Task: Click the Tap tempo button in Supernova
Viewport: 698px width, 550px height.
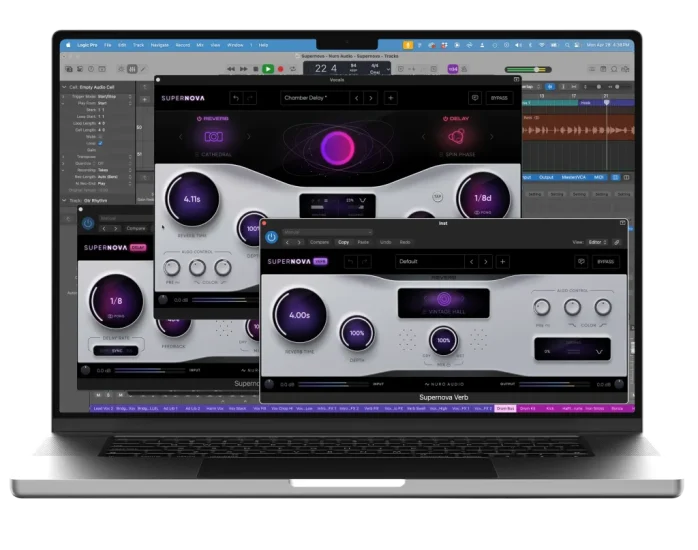Action: pyautogui.click(x=438, y=197)
